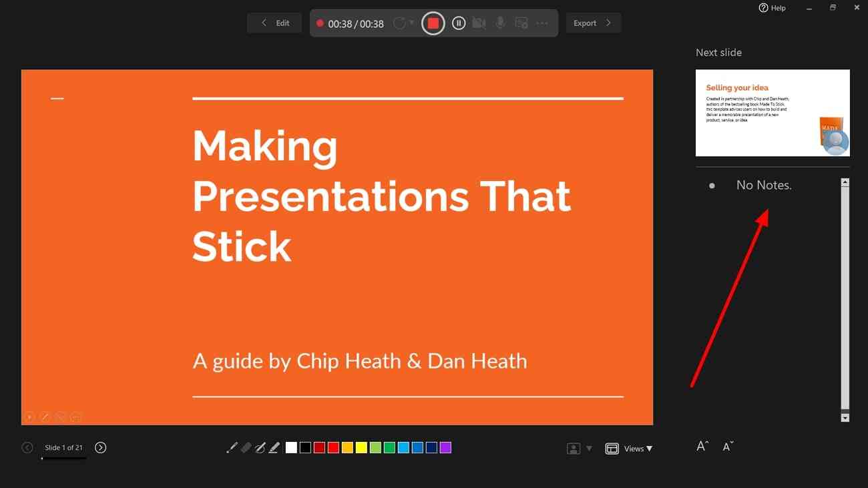This screenshot has width=868, height=488.
Task: Expand the camera mode dropdown arrow
Action: pos(589,449)
